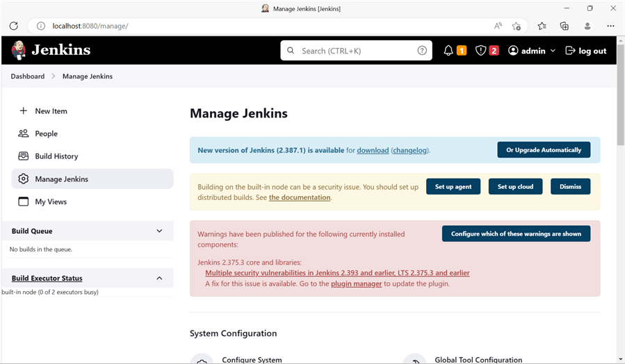625x364 pixels.
Task: Click the Jenkins wordmark in the header
Action: (61, 50)
